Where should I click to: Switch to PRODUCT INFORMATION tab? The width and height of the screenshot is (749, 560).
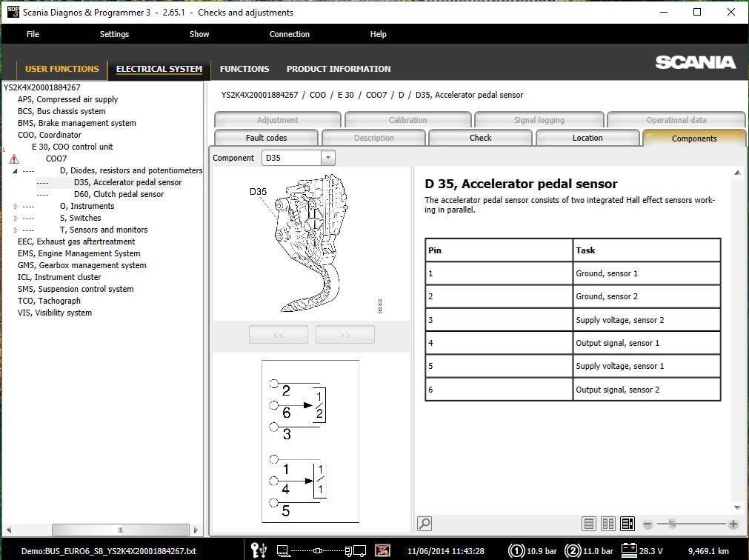point(339,69)
